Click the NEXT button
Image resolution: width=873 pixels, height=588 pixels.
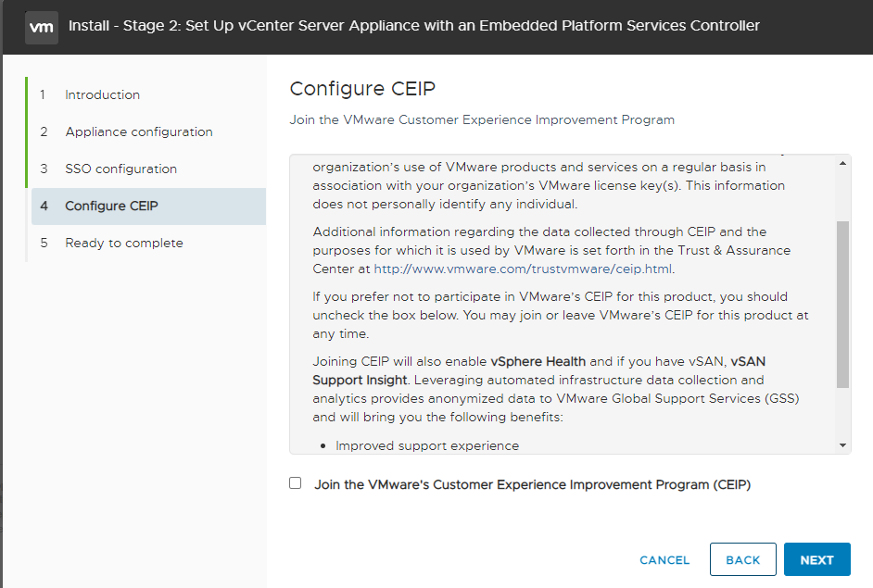(x=816, y=559)
